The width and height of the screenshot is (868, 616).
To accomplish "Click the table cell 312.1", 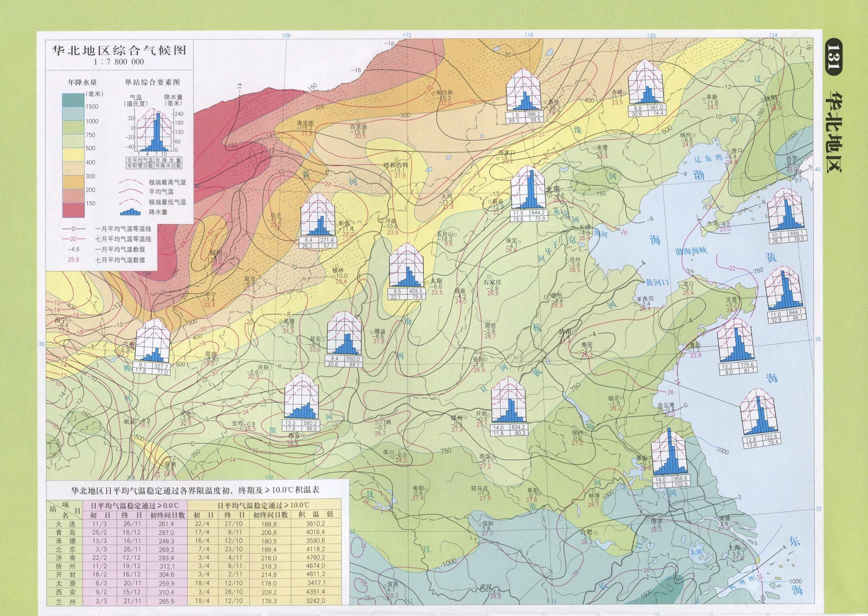I will 166,567.
